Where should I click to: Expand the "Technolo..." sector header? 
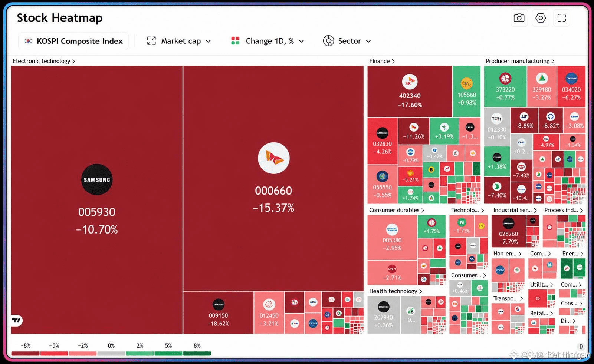(467, 210)
